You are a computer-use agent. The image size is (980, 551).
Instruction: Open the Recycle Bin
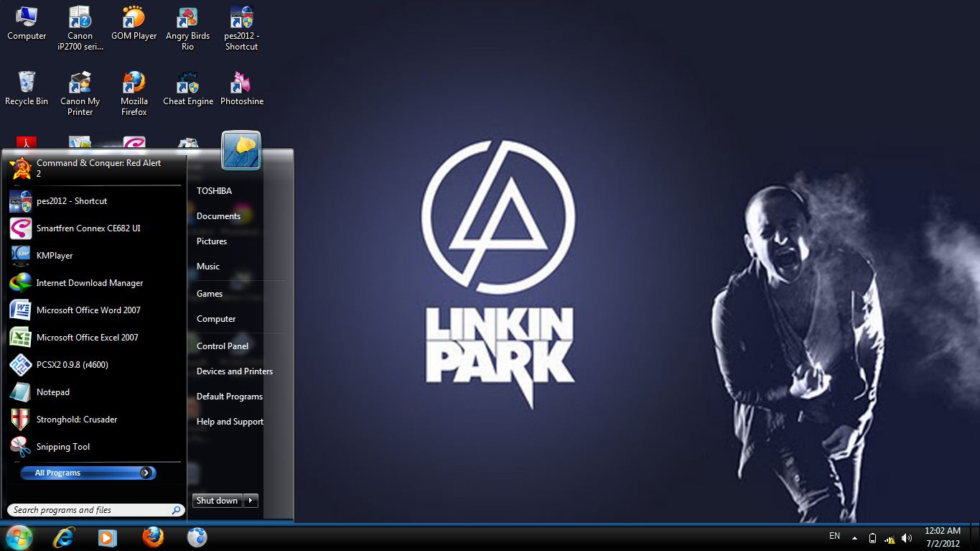click(27, 88)
